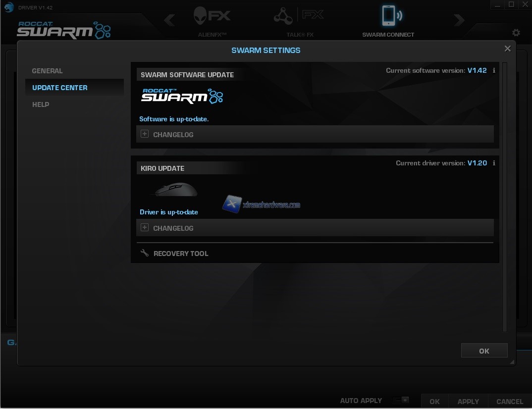Image resolution: width=532 pixels, height=409 pixels.
Task: Expand the Kiro update changelog
Action: pos(145,228)
